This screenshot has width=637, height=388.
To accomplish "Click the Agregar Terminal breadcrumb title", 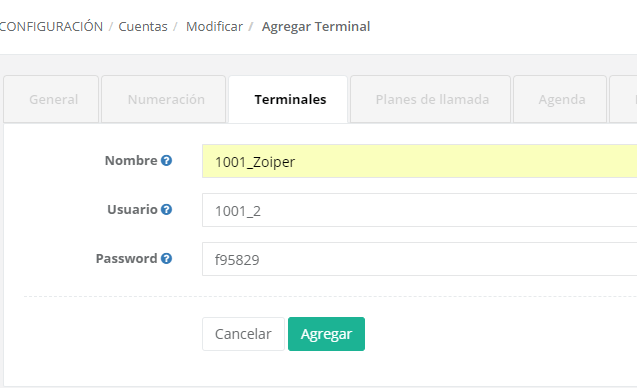I will click(x=316, y=26).
